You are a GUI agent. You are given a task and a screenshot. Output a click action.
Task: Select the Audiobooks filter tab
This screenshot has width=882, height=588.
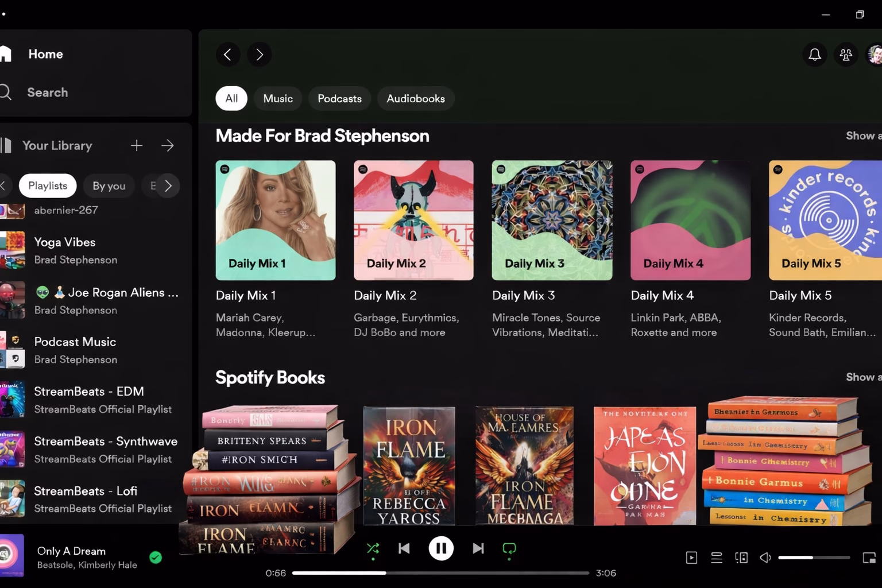pos(415,99)
